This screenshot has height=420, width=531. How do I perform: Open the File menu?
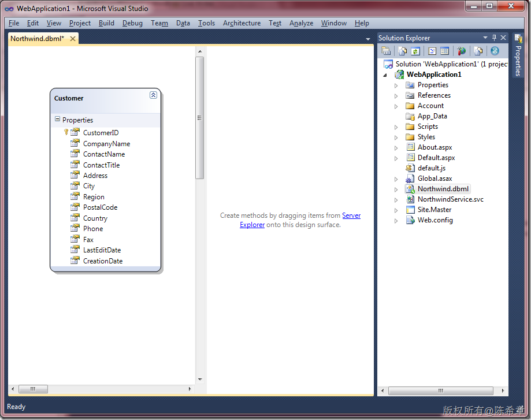click(x=14, y=23)
